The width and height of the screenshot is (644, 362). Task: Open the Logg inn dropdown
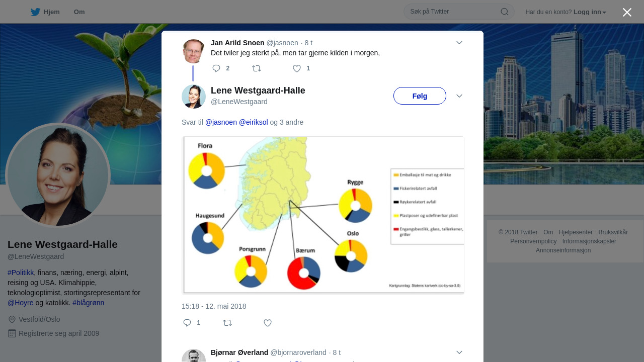tap(590, 12)
